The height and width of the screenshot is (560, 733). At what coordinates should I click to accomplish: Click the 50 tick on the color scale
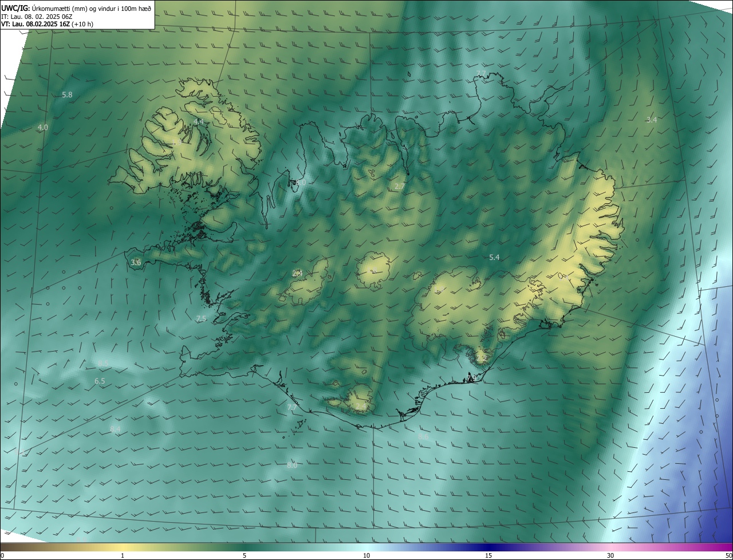coord(728,555)
